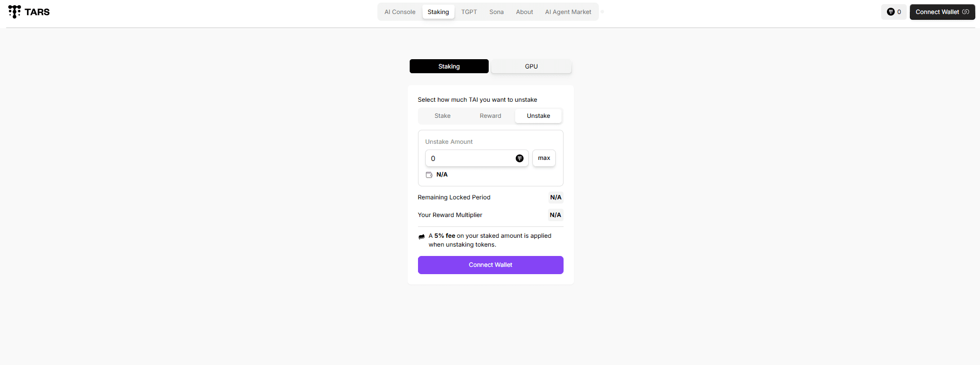980x365 pixels.
Task: Click the purple Connect Wallet button
Action: 491,265
